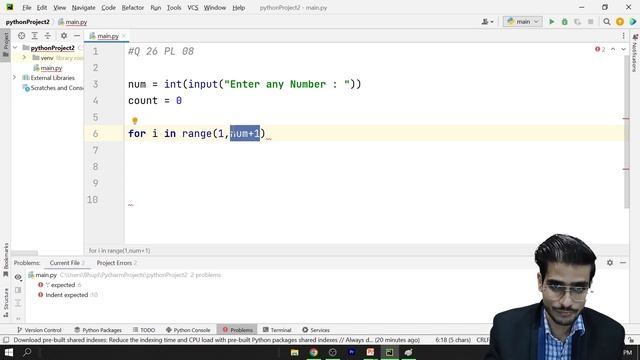
Task: Select opened file locate target icon
Action: (22, 36)
